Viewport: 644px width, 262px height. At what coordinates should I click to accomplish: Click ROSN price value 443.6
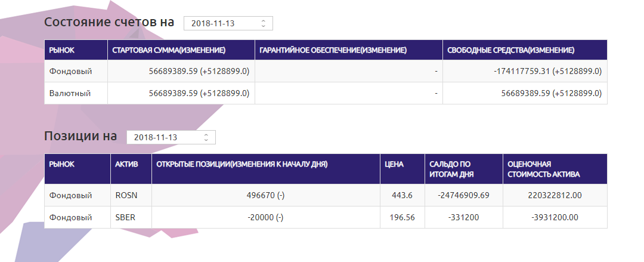[402, 195]
